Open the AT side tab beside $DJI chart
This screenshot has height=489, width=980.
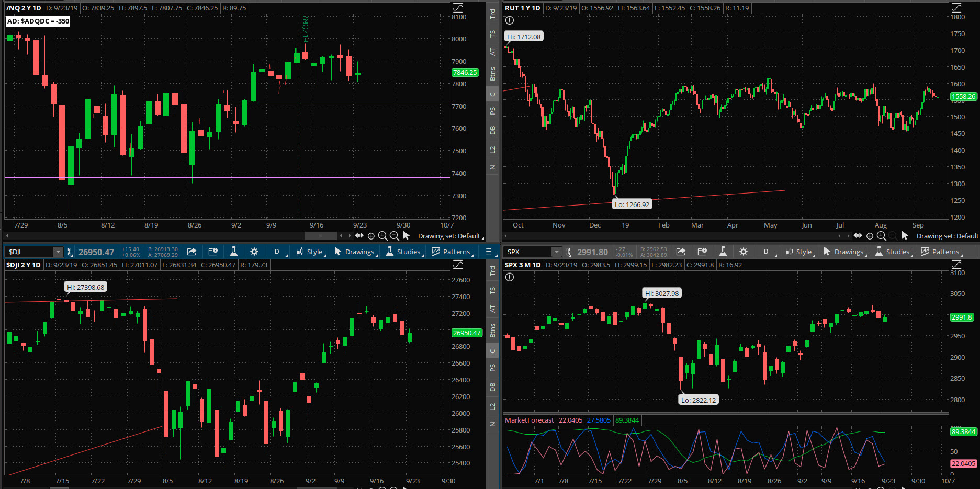tap(492, 309)
